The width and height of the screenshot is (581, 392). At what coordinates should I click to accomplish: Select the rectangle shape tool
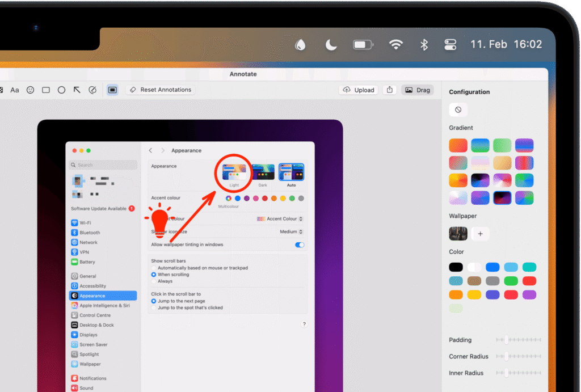coord(46,90)
